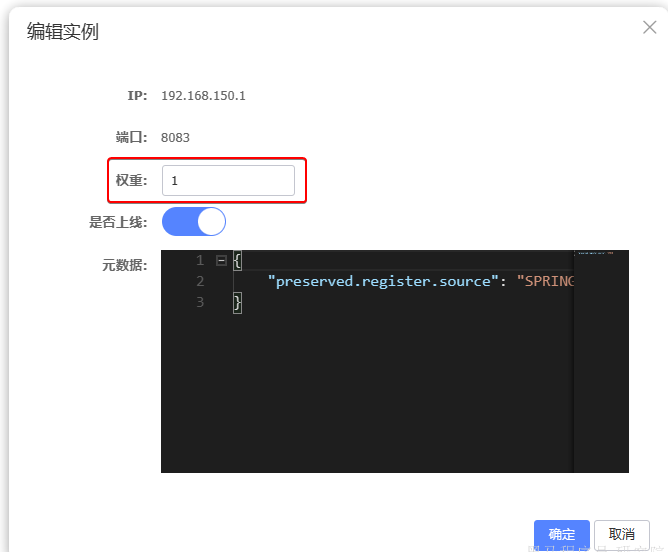The width and height of the screenshot is (668, 552).
Task: Close the 编辑实例 dialog with X
Action: [649, 27]
